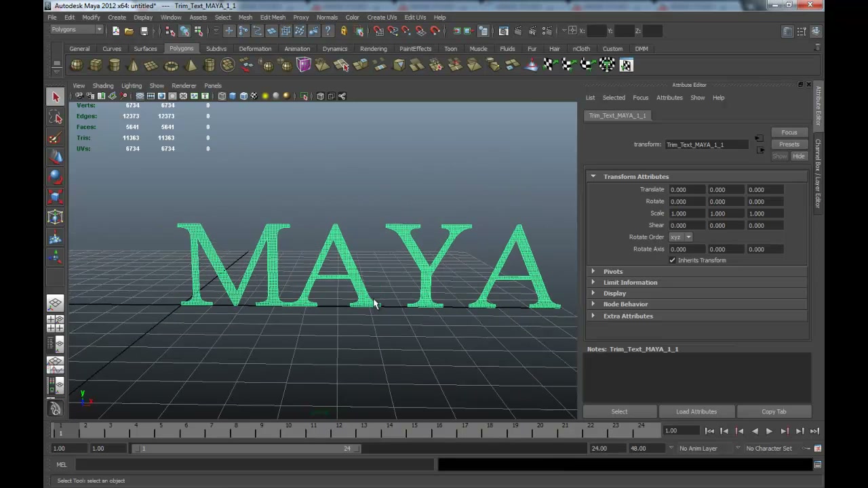Screen dimensions: 868x488
Task: Toggle the lock selection padlock icon
Action: coord(344,30)
